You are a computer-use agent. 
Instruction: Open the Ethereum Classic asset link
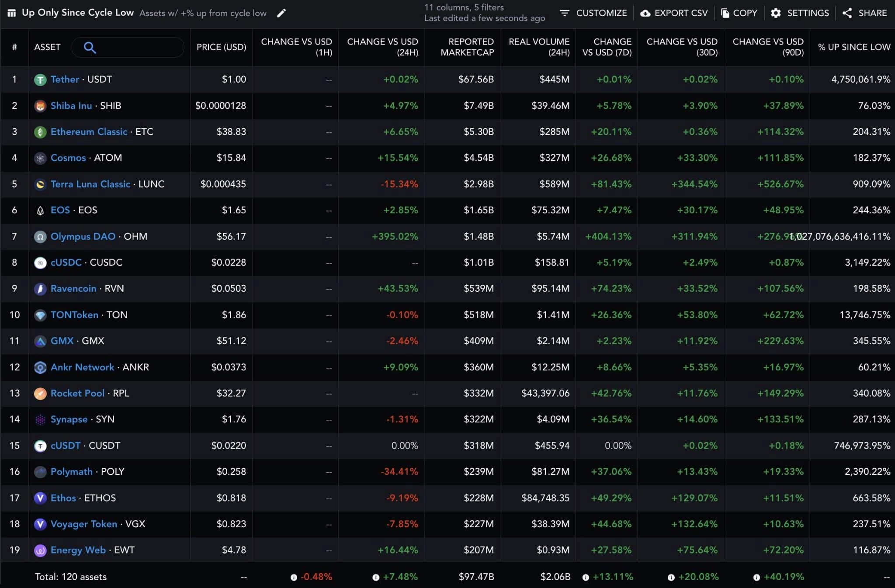click(89, 132)
